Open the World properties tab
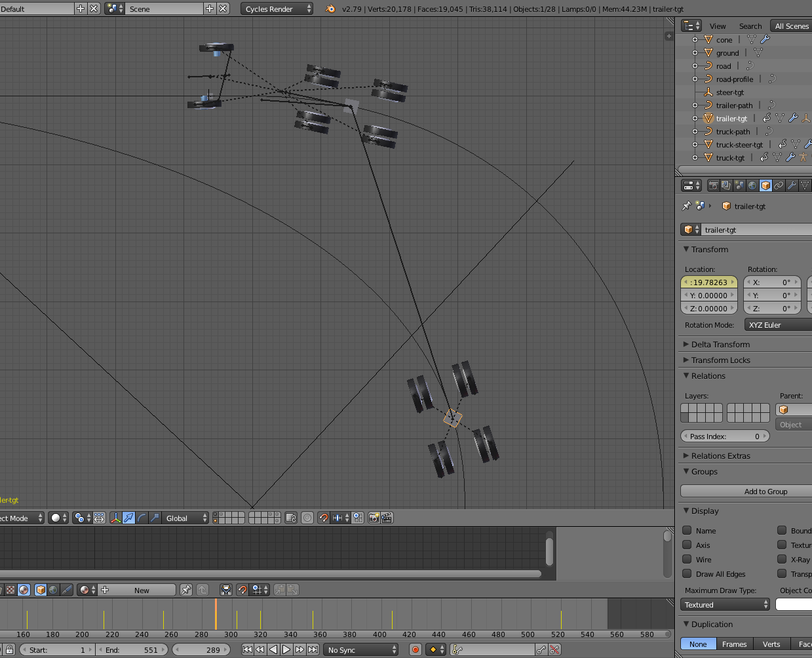The height and width of the screenshot is (658, 812). tap(752, 186)
